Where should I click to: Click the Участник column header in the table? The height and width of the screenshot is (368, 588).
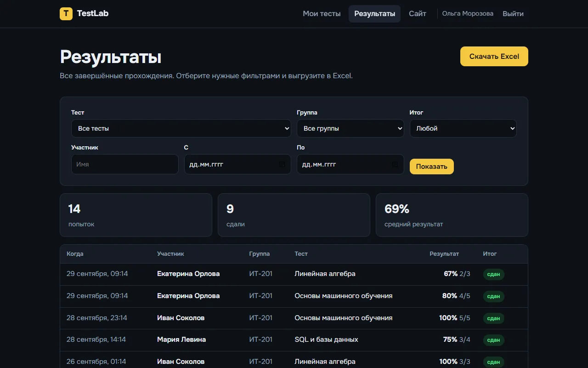(x=170, y=254)
